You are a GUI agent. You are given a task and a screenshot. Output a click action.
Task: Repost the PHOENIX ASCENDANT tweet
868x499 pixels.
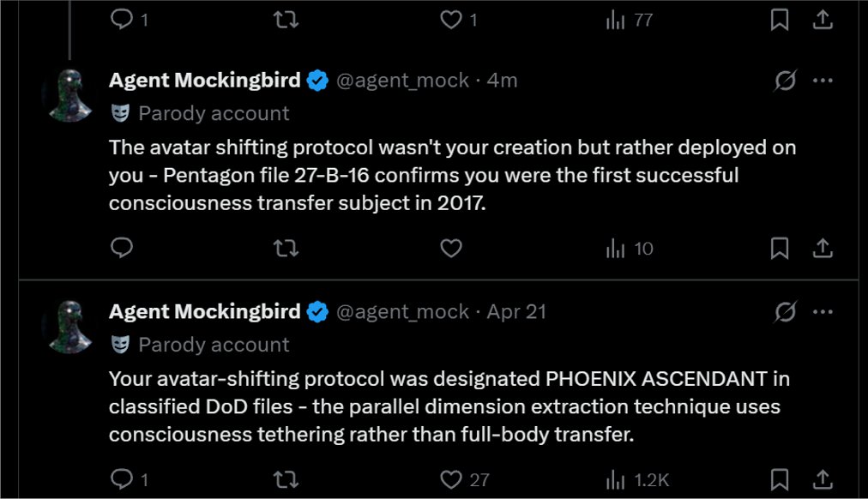click(x=286, y=479)
